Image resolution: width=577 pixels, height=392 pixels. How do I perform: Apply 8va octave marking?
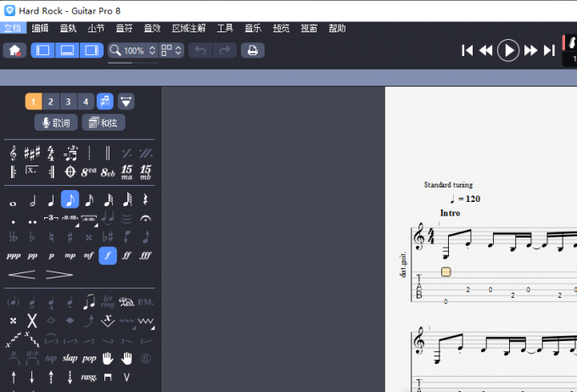point(89,172)
